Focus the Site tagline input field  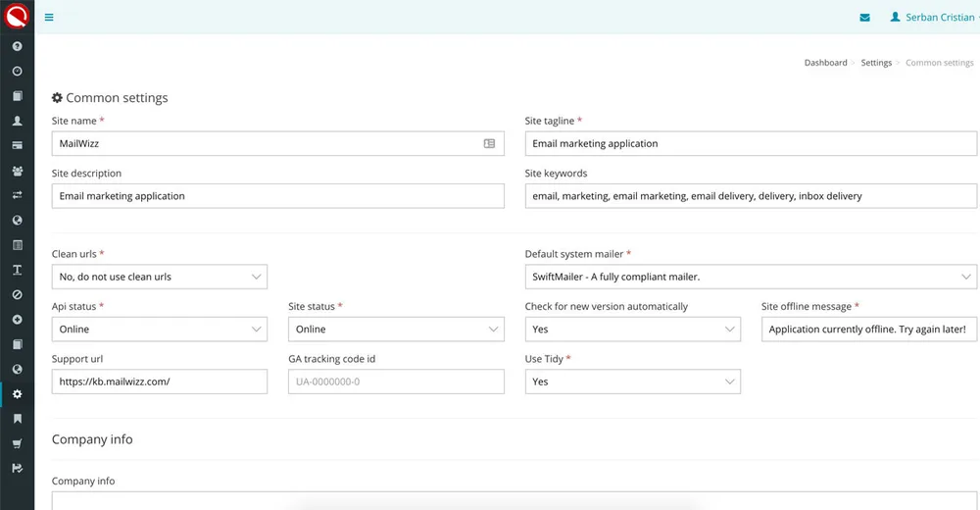point(751,143)
